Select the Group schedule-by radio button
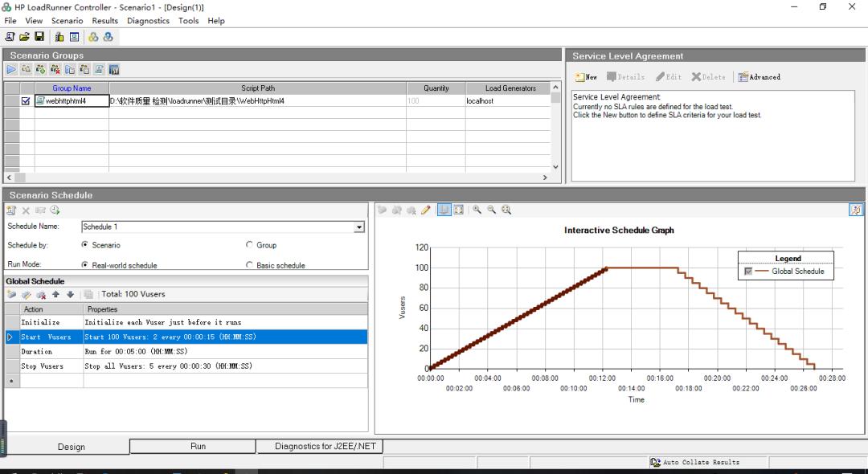The image size is (868, 474). pyautogui.click(x=249, y=245)
